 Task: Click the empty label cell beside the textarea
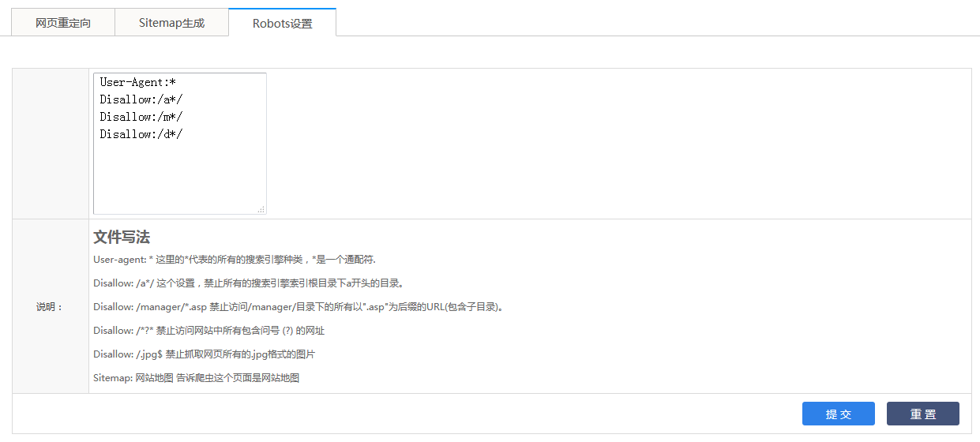click(x=51, y=144)
